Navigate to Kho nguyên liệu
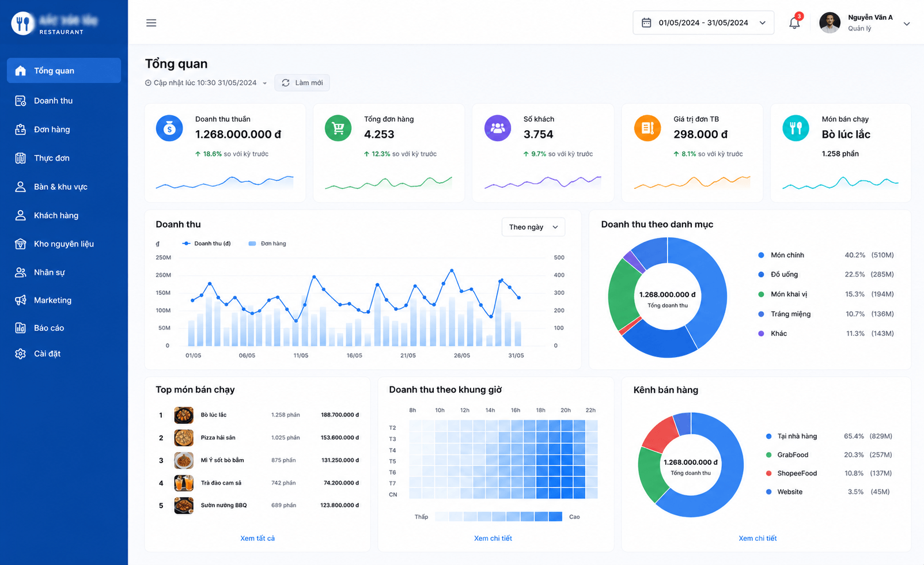924x565 pixels. (64, 244)
